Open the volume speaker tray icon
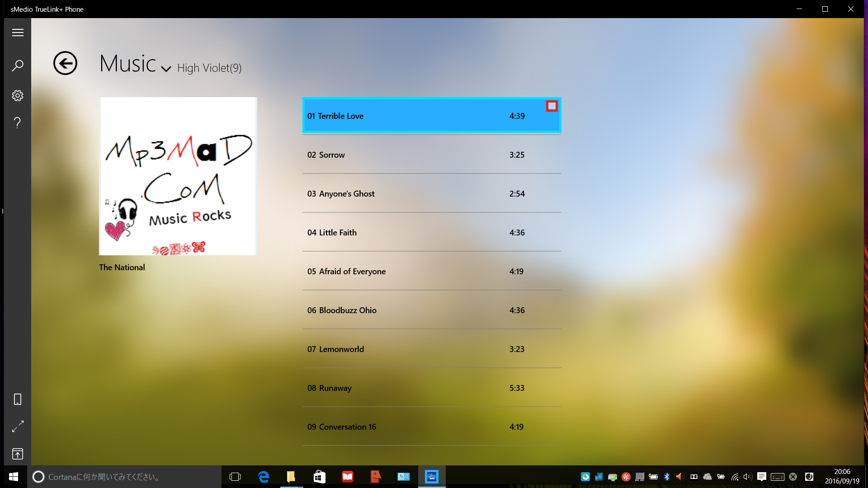 point(748,477)
